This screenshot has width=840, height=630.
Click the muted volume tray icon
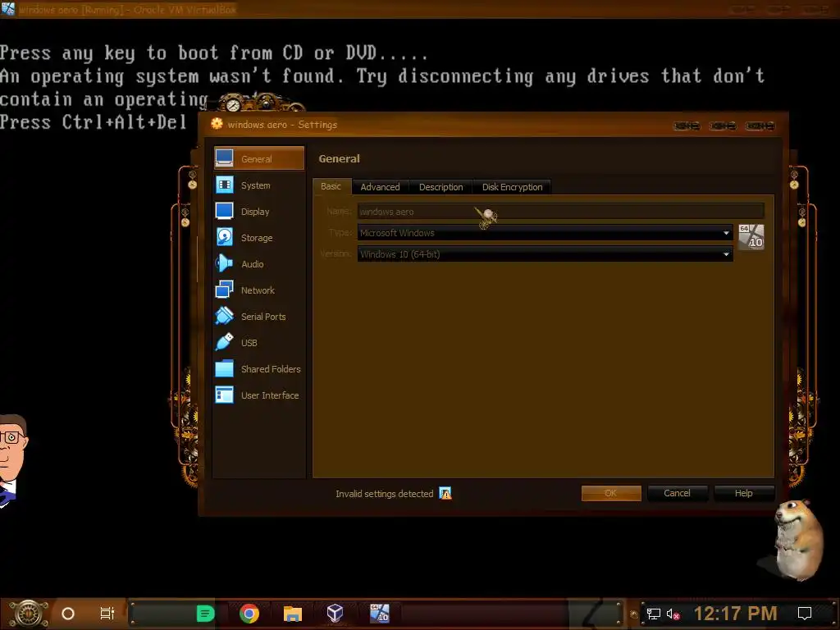(673, 614)
